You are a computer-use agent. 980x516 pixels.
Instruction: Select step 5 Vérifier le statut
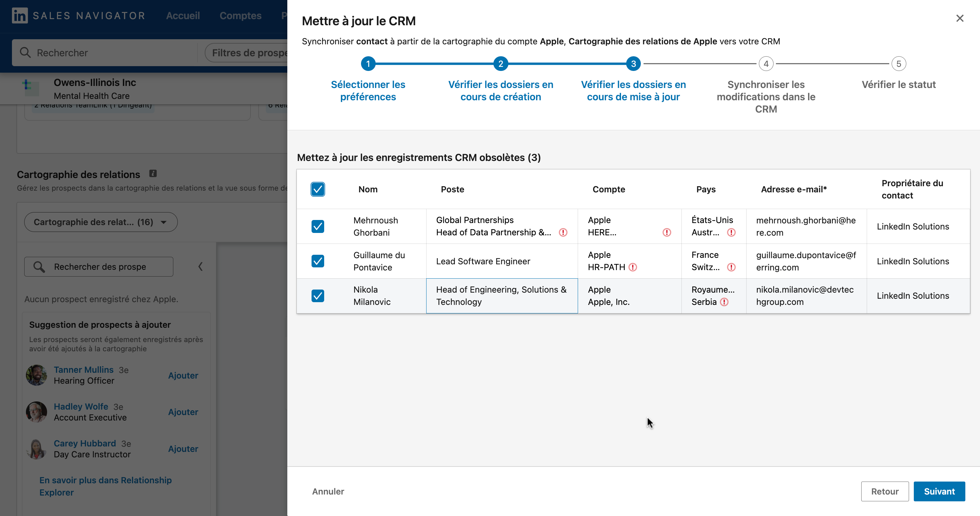898,64
